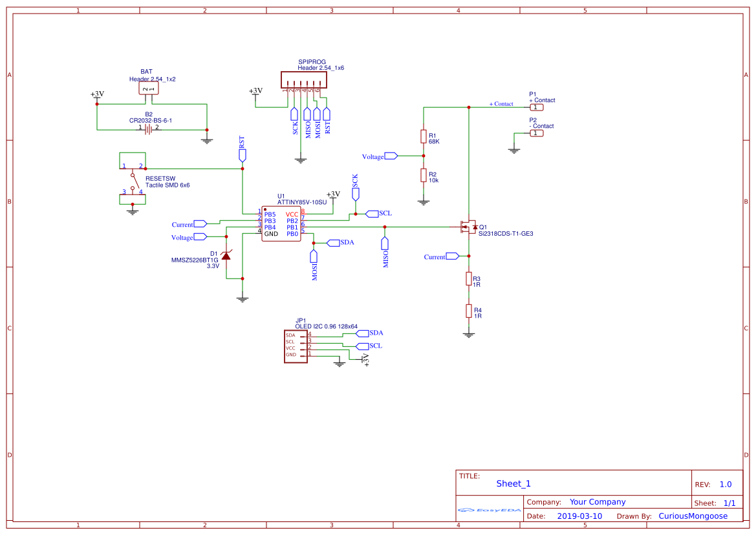
Task: Select the zener diode D1 symbol
Action: click(228, 256)
